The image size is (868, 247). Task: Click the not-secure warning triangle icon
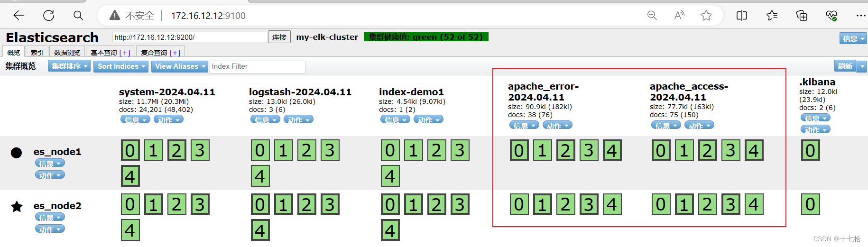115,16
